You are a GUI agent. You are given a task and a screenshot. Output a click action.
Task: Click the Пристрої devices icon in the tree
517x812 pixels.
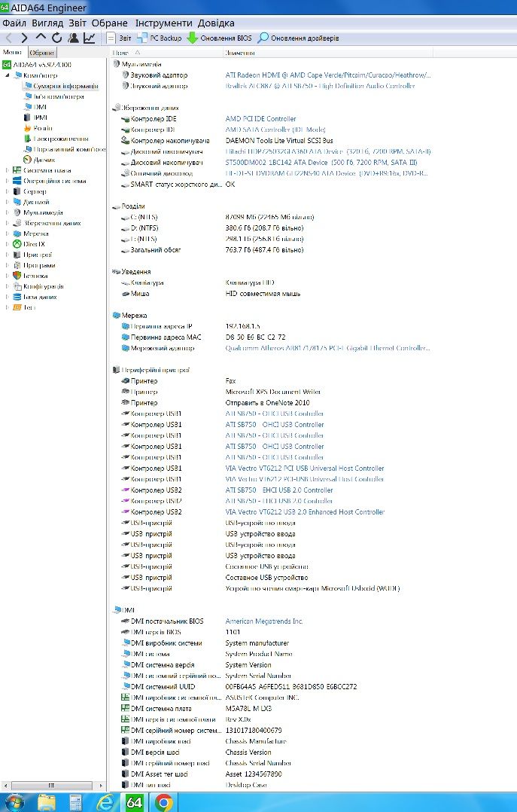click(x=17, y=255)
